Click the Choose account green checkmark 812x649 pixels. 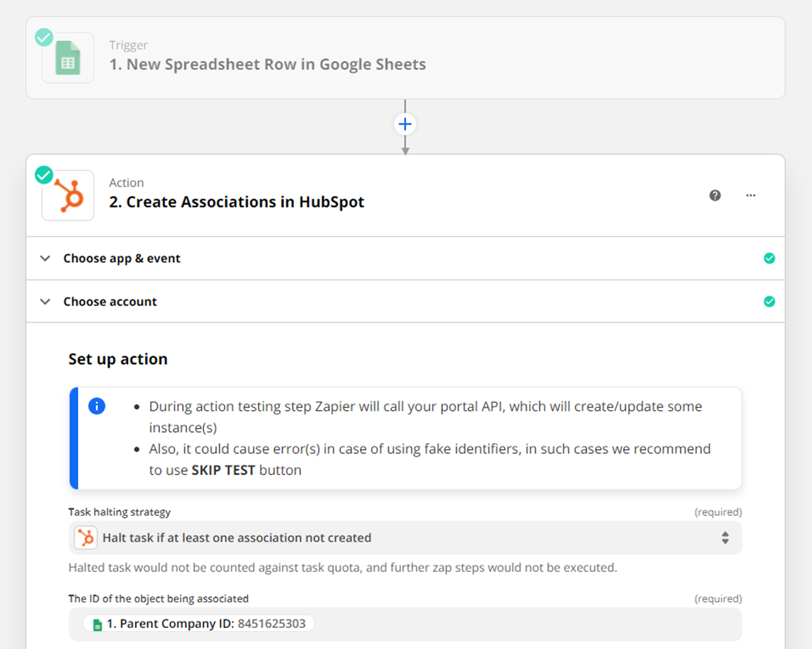[x=769, y=302]
